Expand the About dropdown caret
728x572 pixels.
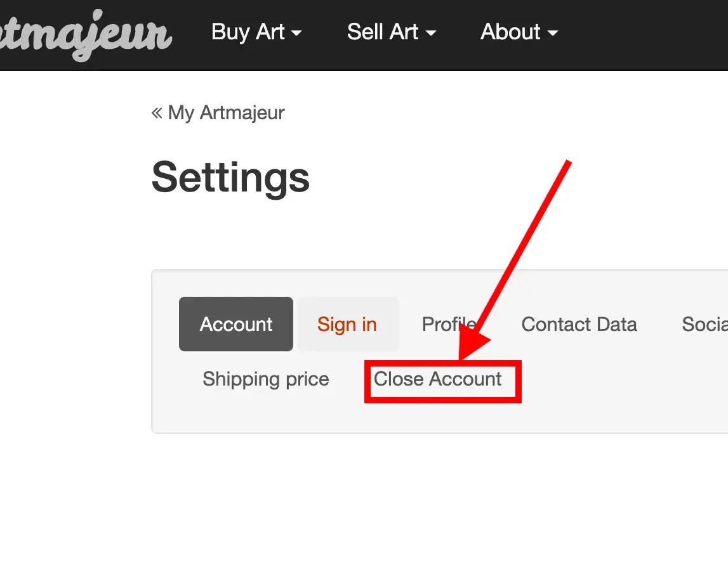552,34
